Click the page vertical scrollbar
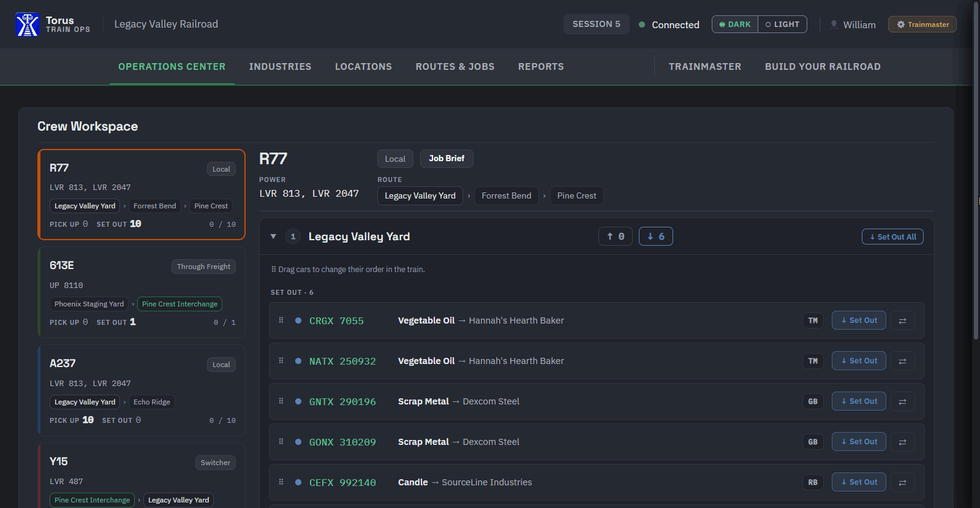The width and height of the screenshot is (980, 508). pos(976,172)
